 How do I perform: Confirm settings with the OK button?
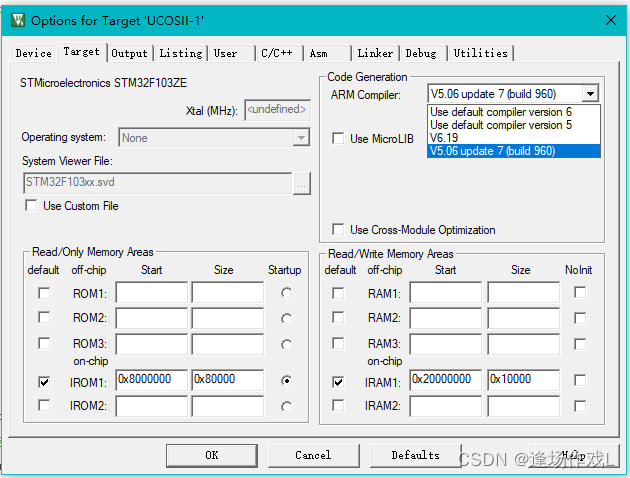pos(212,456)
